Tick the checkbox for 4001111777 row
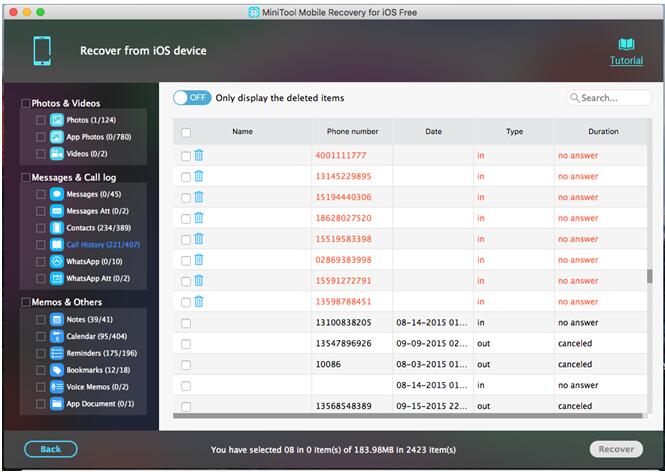Image resolution: width=665 pixels, height=472 pixels. click(x=186, y=156)
